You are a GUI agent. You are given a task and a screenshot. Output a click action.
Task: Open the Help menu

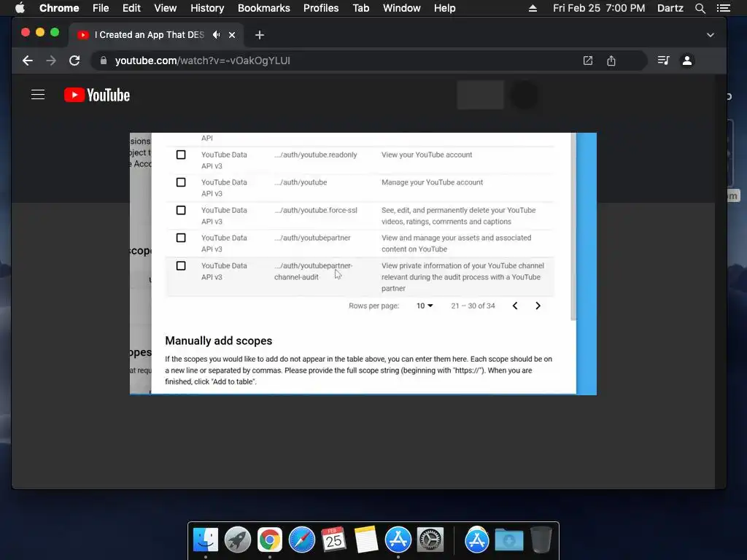444,8
